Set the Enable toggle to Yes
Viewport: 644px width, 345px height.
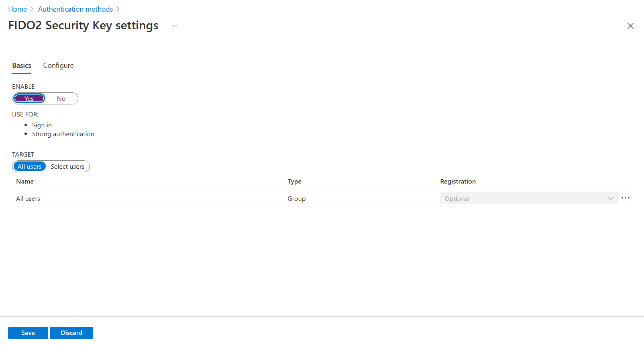point(29,98)
